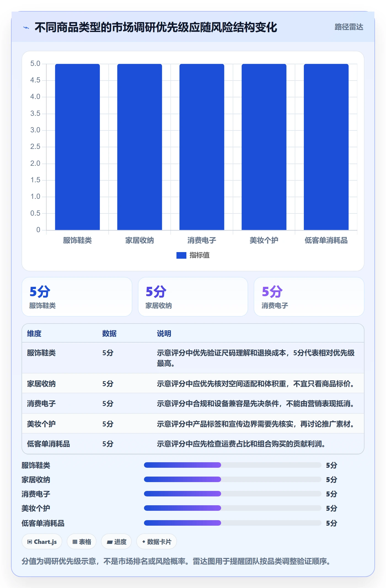This screenshot has width=386, height=588.
Task: Click the chart bar above 低客单消耗品
Action: (326, 147)
